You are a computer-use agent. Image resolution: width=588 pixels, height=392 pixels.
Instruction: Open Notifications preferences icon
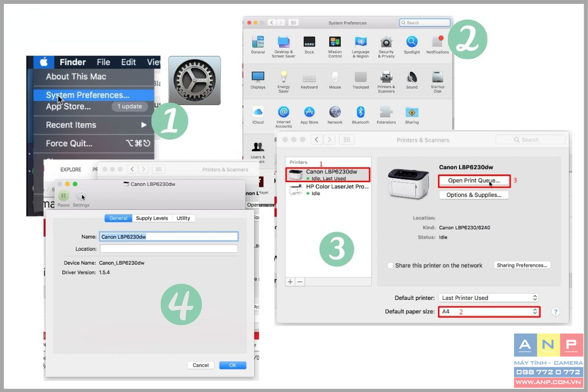click(x=437, y=42)
